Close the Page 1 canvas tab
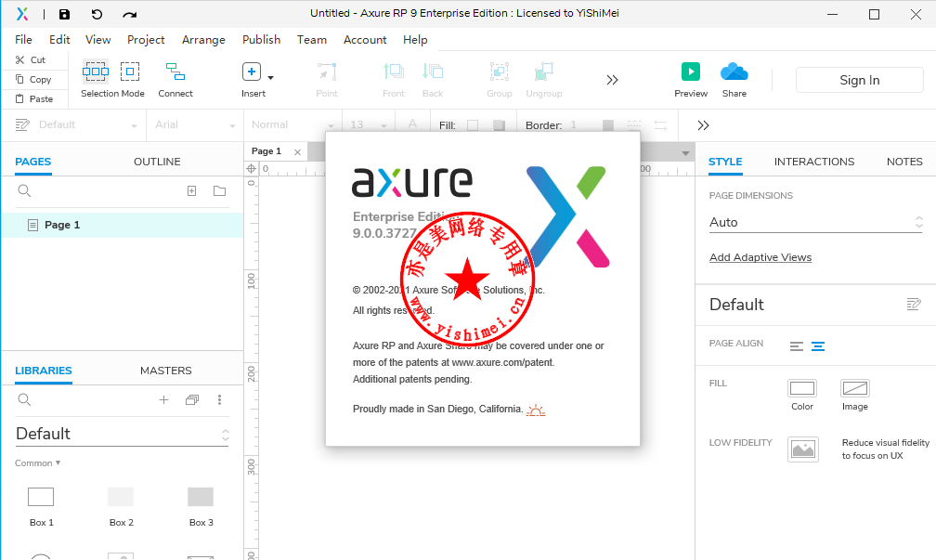Viewport: 936px width, 560px height. pos(297,152)
